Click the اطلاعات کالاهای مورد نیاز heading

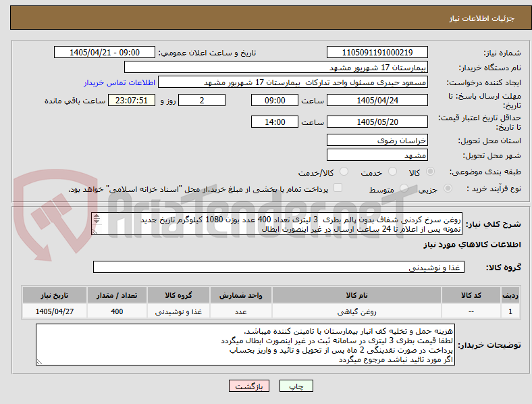point(472,245)
